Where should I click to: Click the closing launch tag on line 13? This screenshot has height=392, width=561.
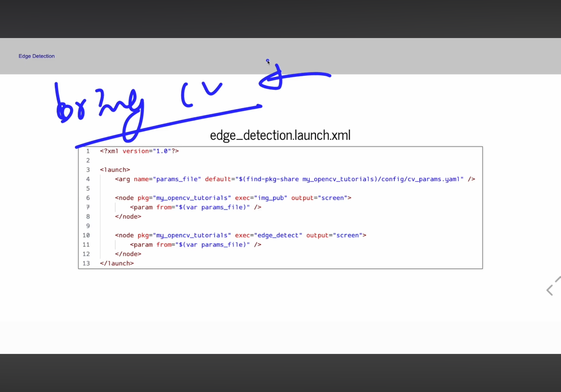[x=117, y=263]
